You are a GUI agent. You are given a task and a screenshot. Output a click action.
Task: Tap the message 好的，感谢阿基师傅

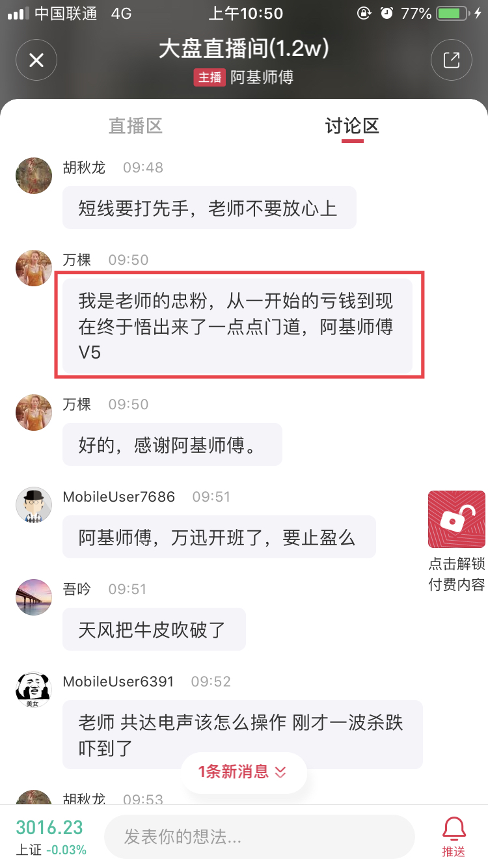tap(172, 444)
